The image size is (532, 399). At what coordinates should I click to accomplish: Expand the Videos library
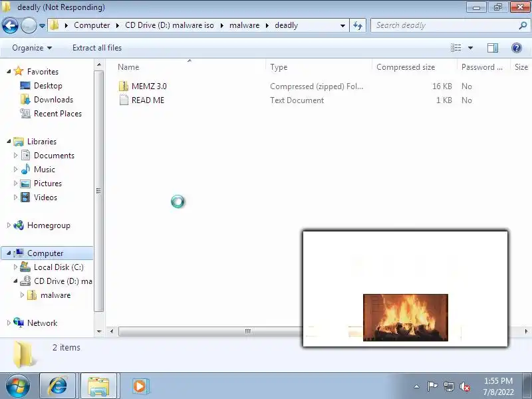tap(15, 197)
